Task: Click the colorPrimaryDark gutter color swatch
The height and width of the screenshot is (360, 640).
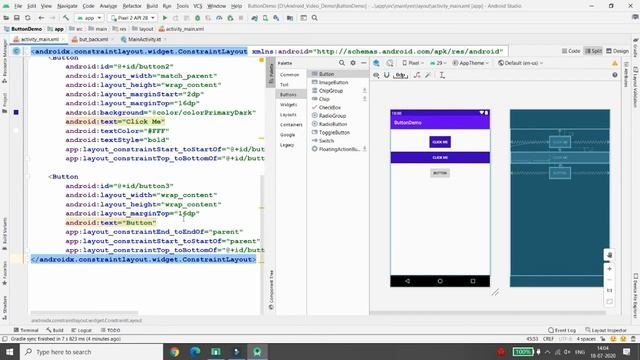Action: (16, 112)
